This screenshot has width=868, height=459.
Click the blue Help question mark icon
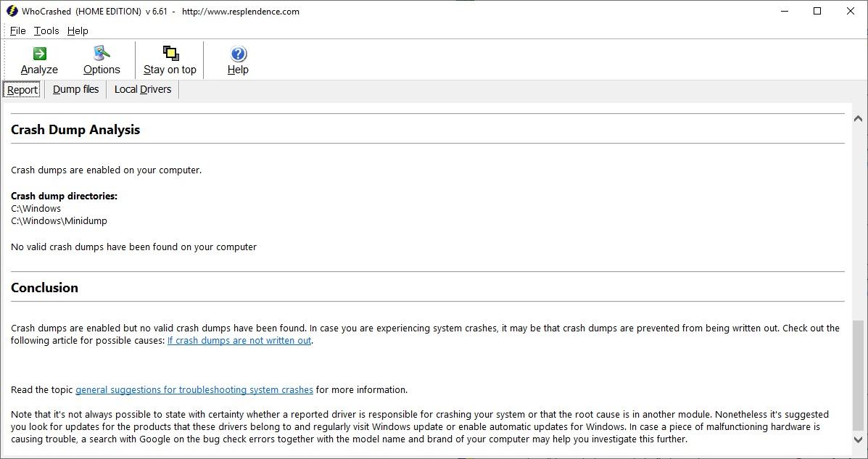coord(238,54)
